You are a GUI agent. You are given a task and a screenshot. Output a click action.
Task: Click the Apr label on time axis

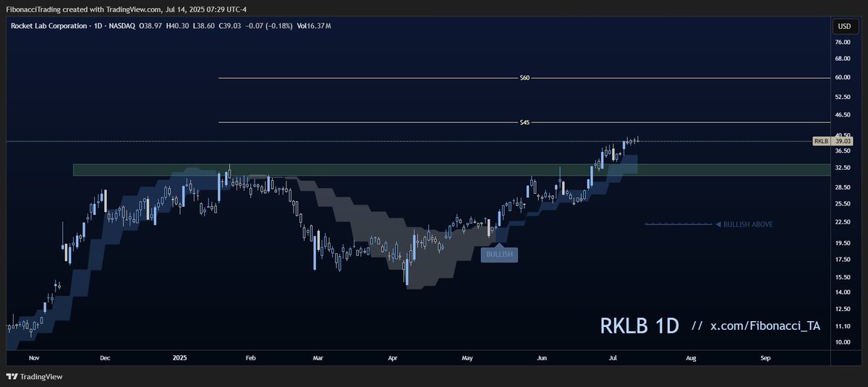click(393, 358)
